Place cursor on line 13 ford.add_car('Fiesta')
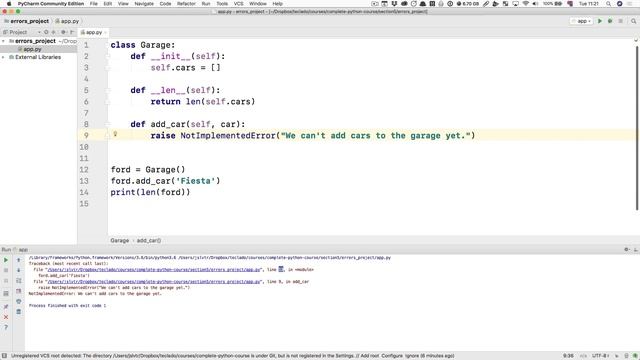 165,181
